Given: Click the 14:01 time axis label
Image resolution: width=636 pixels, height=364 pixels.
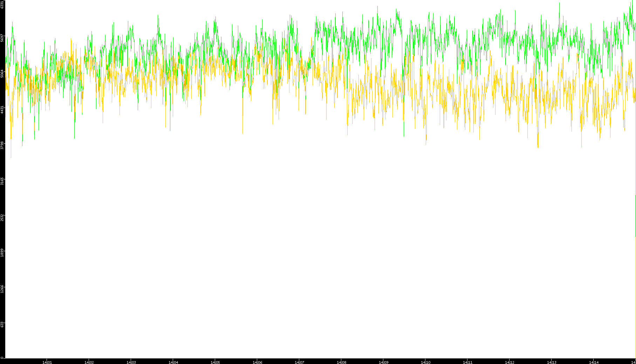Looking at the screenshot, I should pyautogui.click(x=47, y=362).
